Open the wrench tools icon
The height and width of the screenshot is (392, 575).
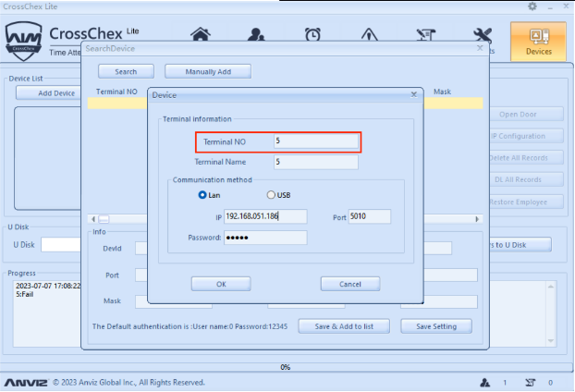click(x=483, y=35)
